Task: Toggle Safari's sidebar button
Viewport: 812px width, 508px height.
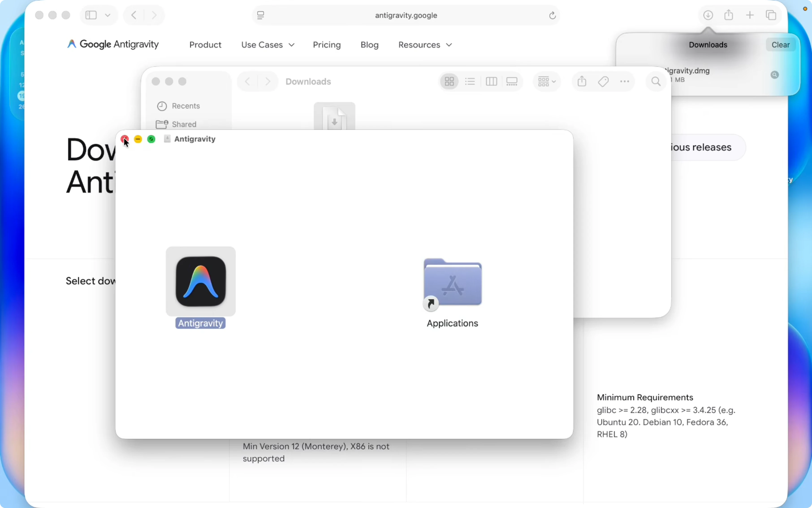Action: coord(91,15)
